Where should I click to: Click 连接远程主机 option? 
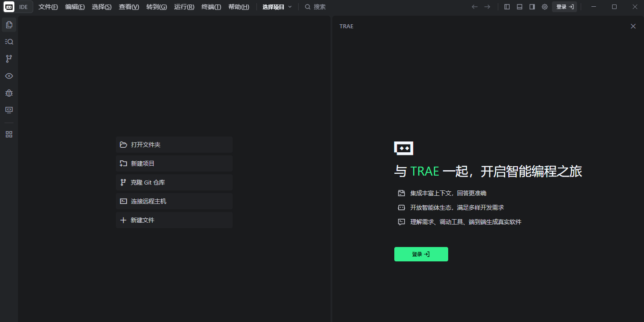pyautogui.click(x=174, y=201)
